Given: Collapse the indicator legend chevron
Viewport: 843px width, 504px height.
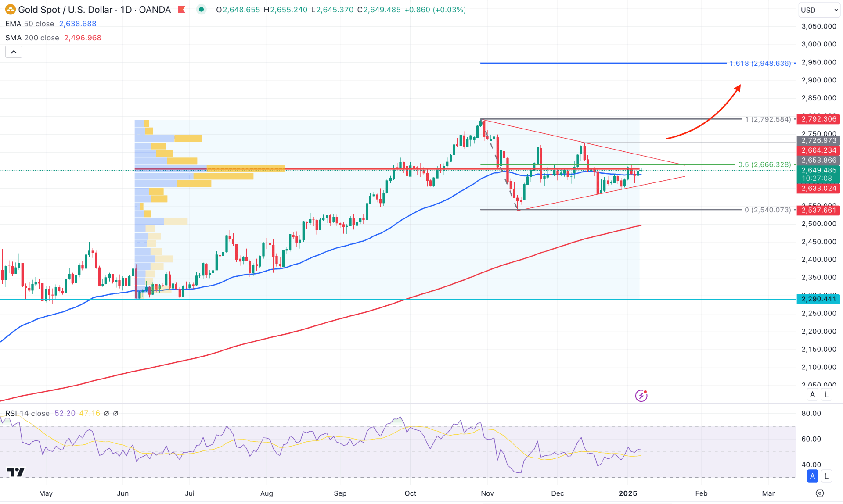Looking at the screenshot, I should [14, 52].
